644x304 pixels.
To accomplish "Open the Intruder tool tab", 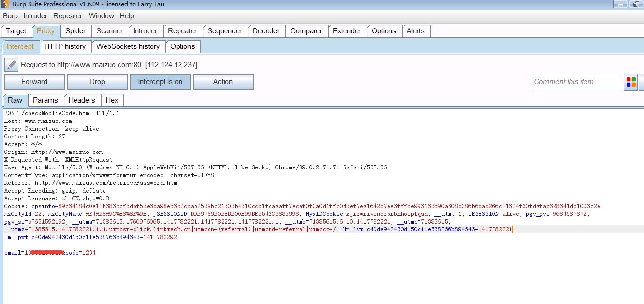I will [145, 31].
